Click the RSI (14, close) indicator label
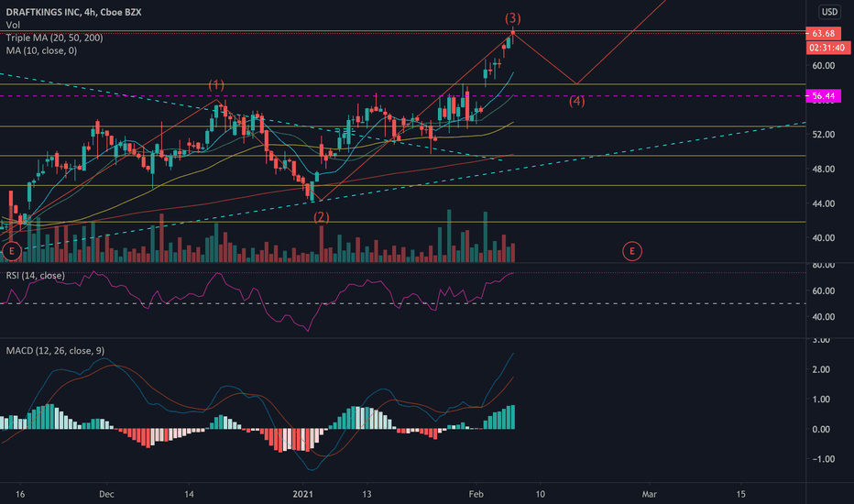Image resolution: width=854 pixels, height=504 pixels. point(36,276)
